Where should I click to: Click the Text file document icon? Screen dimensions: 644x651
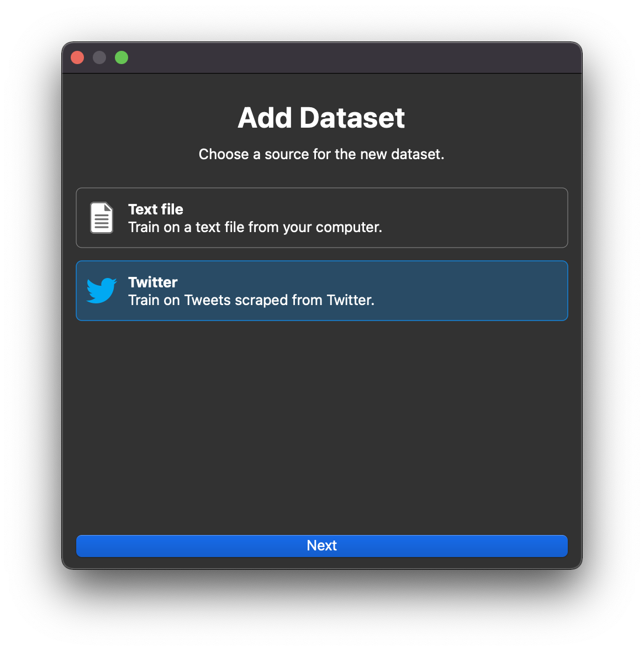[101, 218]
